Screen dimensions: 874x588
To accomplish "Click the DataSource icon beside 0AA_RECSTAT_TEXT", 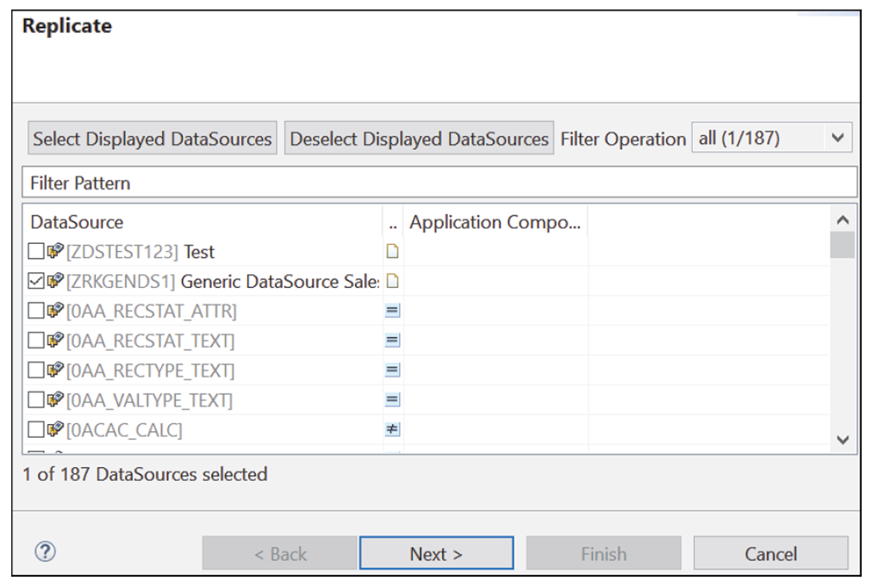I will click(54, 340).
